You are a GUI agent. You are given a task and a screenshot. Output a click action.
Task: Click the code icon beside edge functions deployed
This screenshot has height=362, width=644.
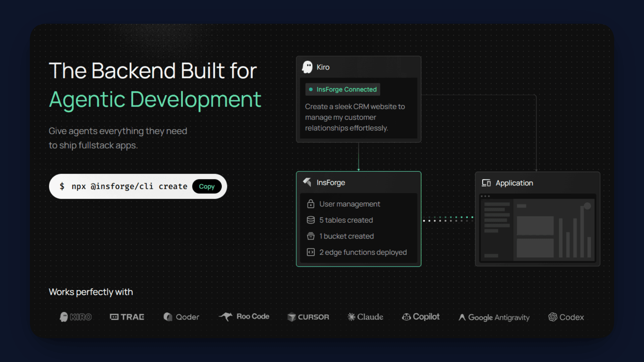pos(311,252)
